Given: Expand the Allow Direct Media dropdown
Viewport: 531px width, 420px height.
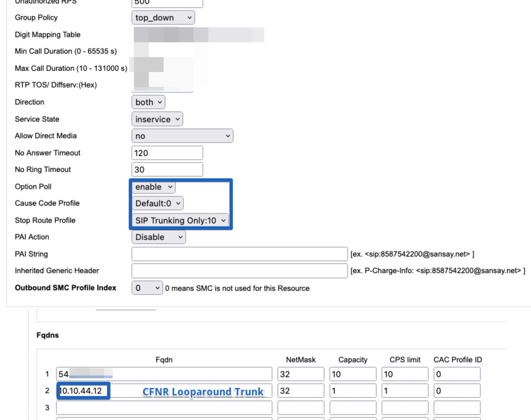Looking at the screenshot, I should click(x=182, y=136).
